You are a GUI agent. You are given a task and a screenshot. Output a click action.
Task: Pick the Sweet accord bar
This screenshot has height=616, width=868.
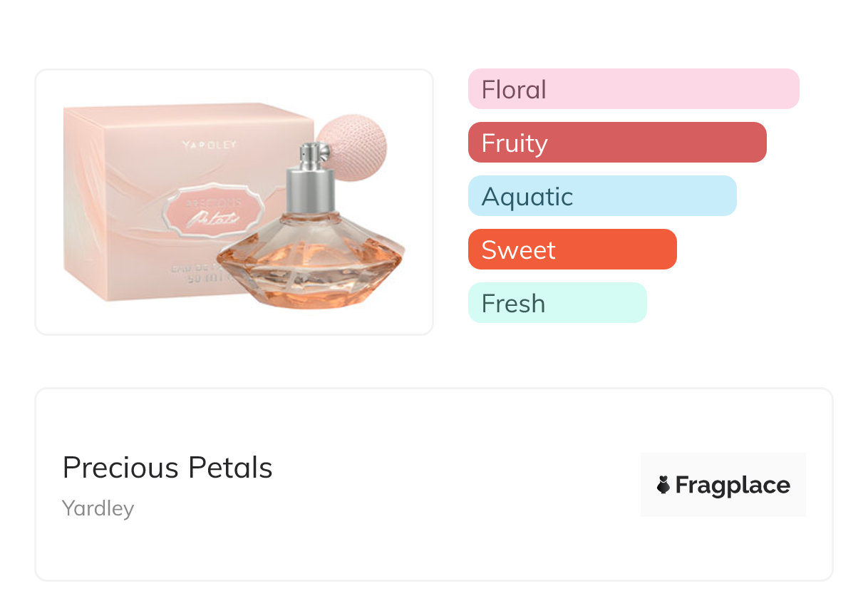pyautogui.click(x=572, y=250)
